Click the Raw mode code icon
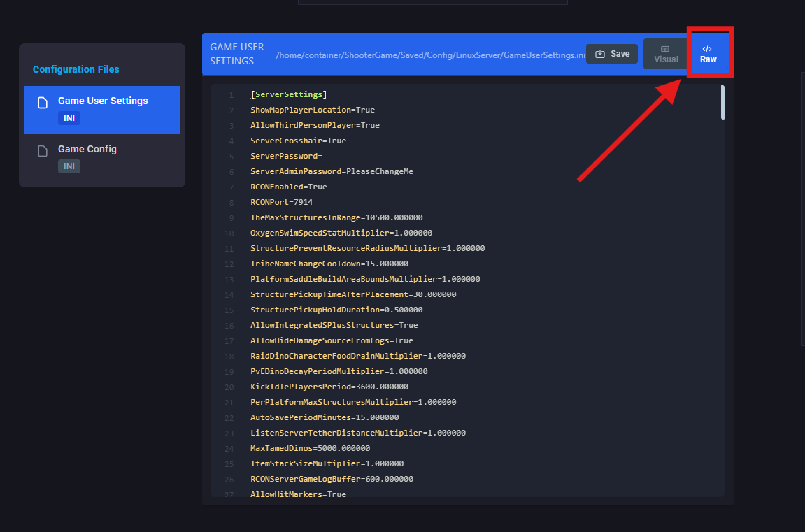 pos(707,49)
